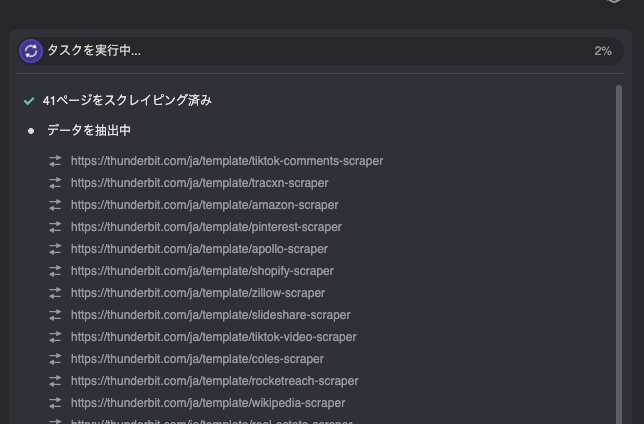This screenshot has height=424, width=644.
Task: Click the arrows icon beside shopify-scraper URL
Action: click(55, 271)
